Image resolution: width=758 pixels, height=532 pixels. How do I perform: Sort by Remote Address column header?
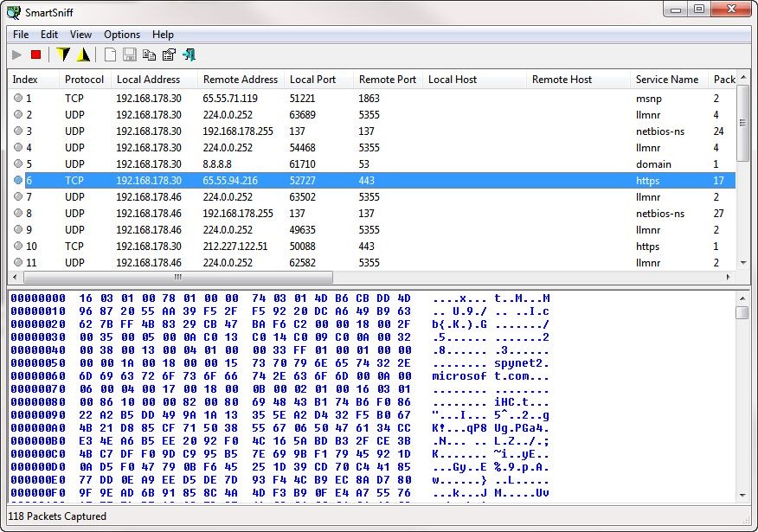point(240,80)
